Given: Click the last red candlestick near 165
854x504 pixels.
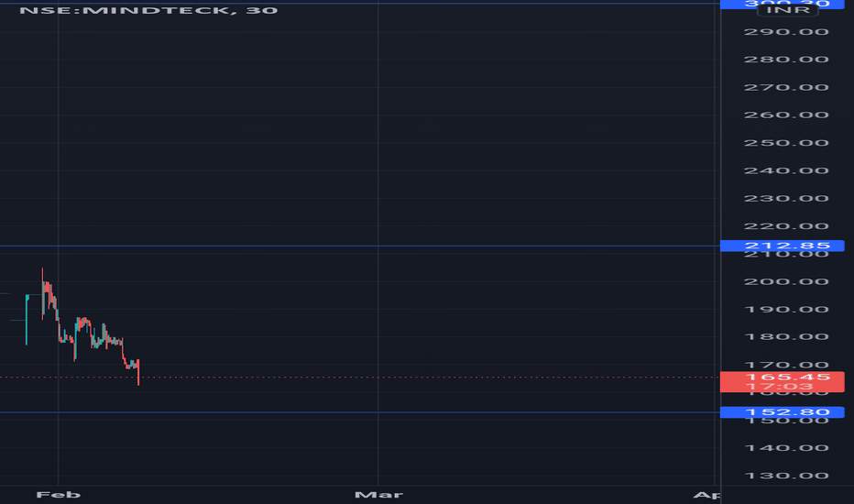Looking at the screenshot, I should point(138,372).
